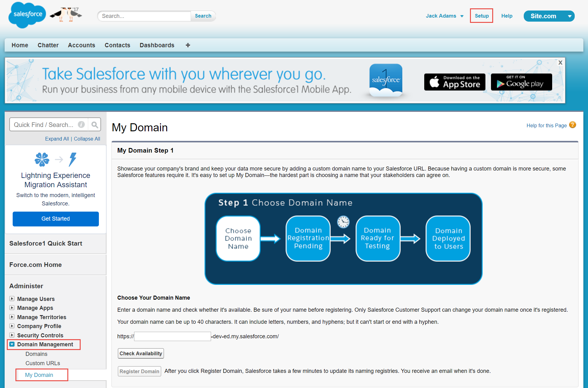
Task: Switch to the Accounts tab
Action: click(82, 45)
